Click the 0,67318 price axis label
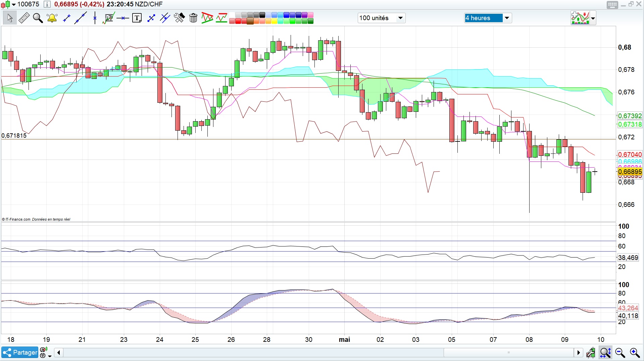Viewport: 644px width, 361px height. pos(630,124)
